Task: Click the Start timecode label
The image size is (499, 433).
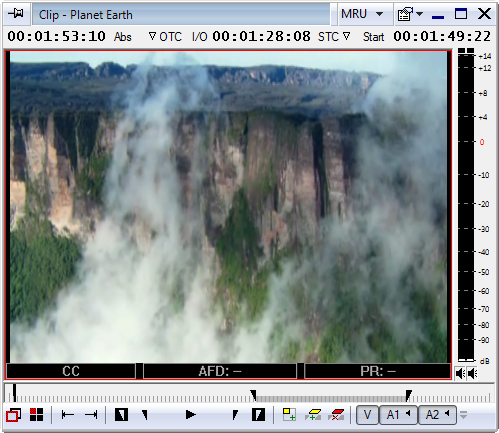Action: point(373,37)
